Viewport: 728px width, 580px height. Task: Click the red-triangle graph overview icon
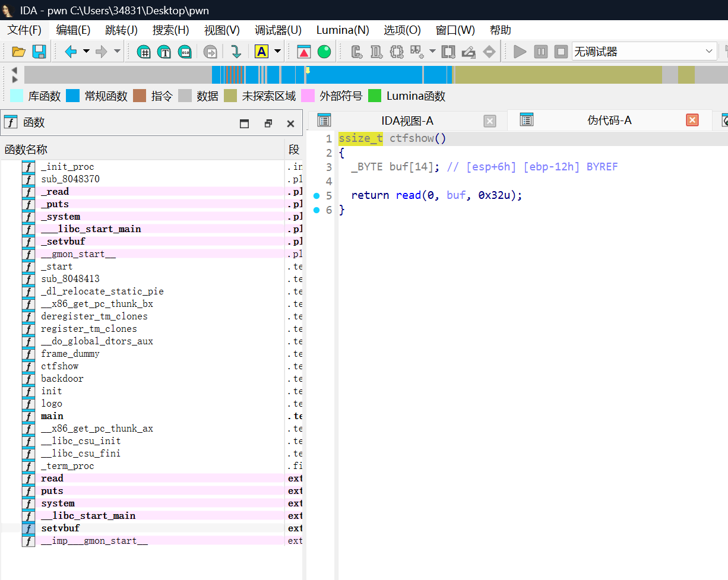point(304,52)
